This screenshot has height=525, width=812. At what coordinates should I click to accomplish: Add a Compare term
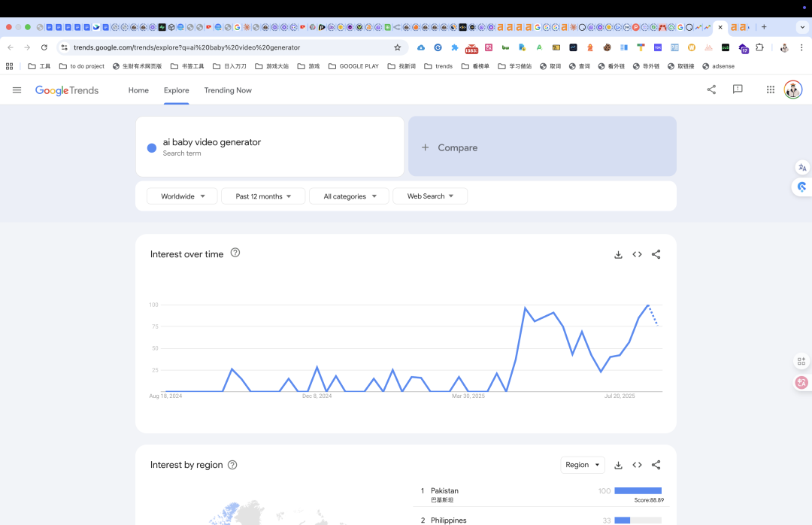542,147
